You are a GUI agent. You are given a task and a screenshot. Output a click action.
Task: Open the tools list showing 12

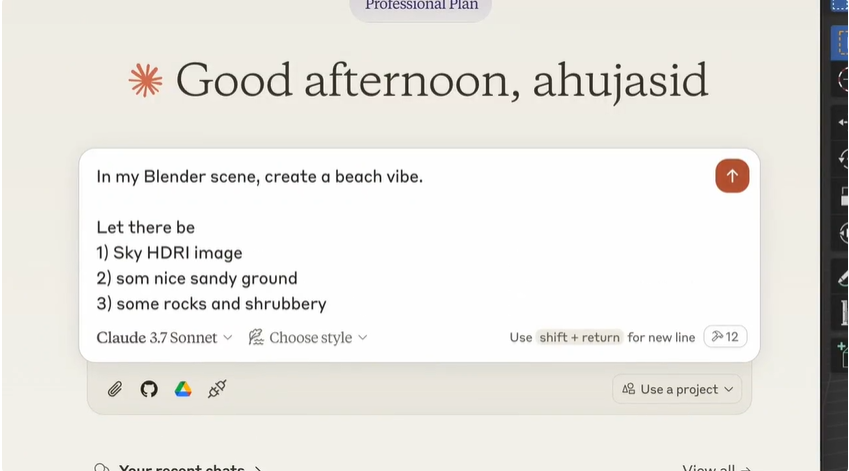(x=725, y=337)
